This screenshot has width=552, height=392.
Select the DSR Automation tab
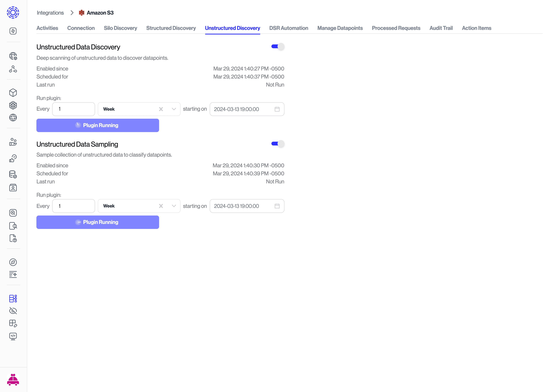tap(289, 28)
